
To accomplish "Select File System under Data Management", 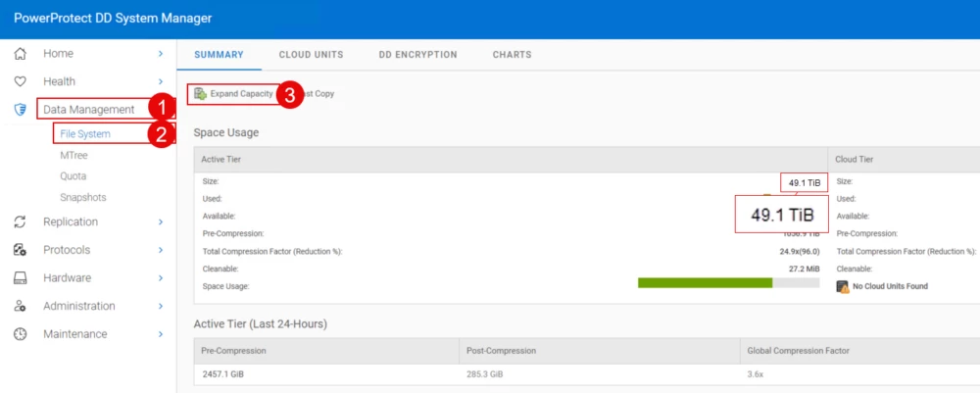I will coord(85,133).
